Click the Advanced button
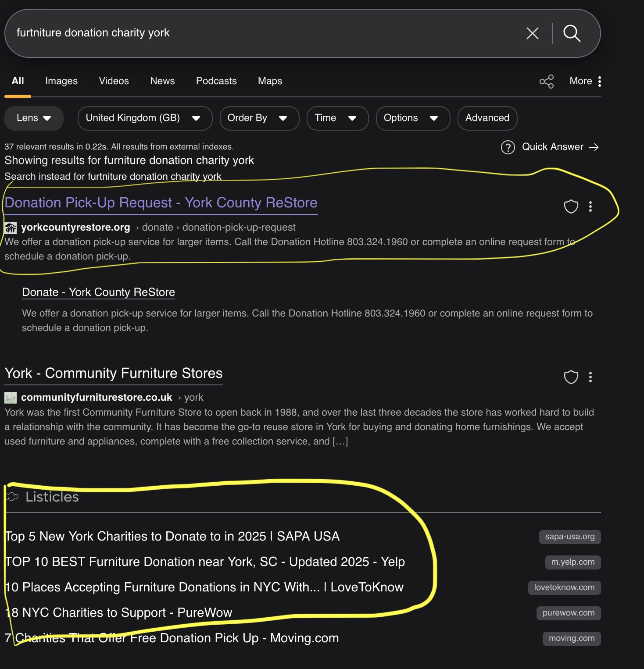This screenshot has width=644, height=669. coord(487,118)
